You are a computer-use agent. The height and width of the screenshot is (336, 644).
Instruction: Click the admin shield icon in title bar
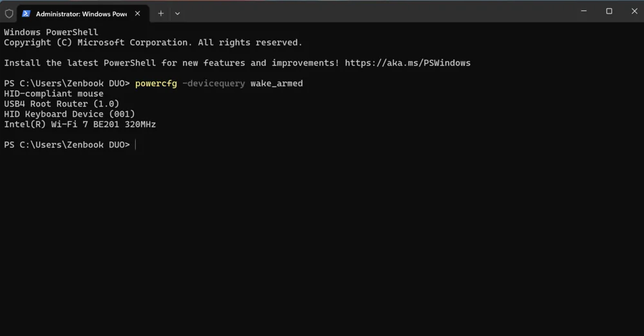tap(9, 14)
